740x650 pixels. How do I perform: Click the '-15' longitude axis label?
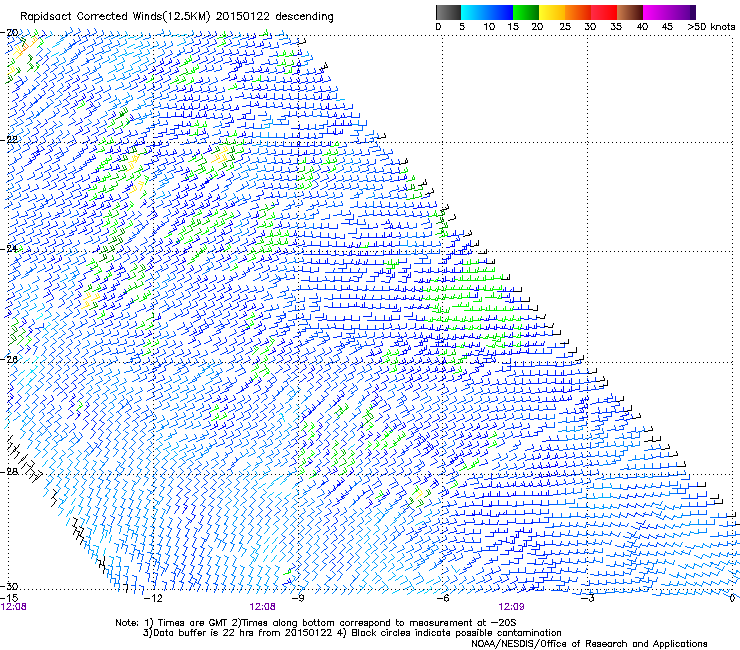tap(9, 598)
